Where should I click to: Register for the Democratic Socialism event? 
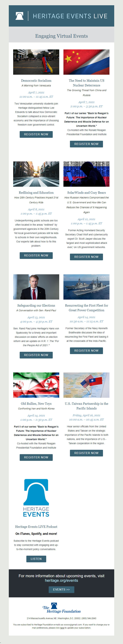(36, 134)
